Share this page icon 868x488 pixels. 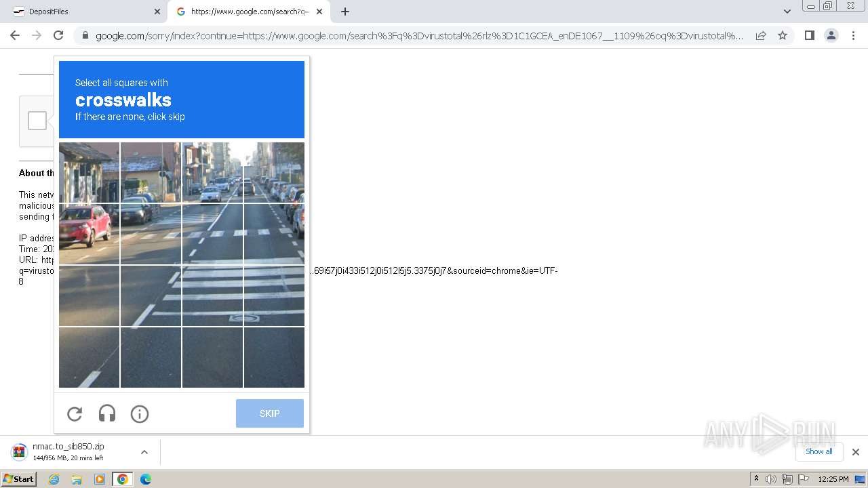point(761,35)
